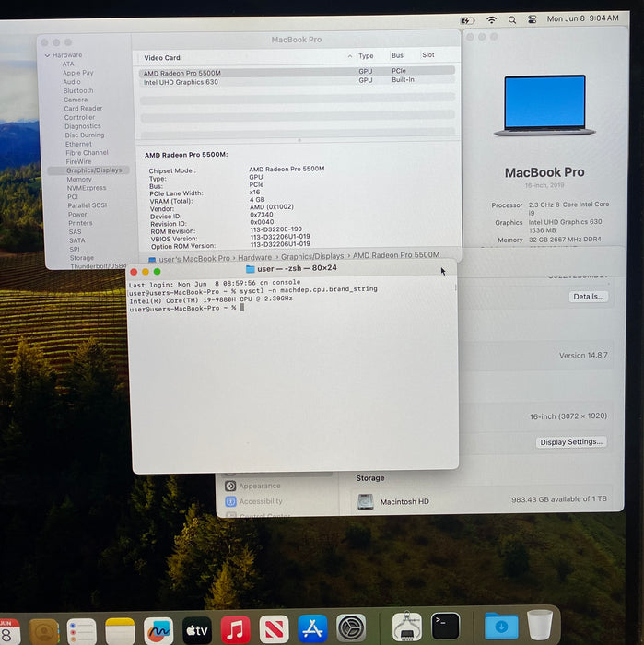644x645 pixels.
Task: Select SATA in the Hardware list
Action: click(76, 240)
